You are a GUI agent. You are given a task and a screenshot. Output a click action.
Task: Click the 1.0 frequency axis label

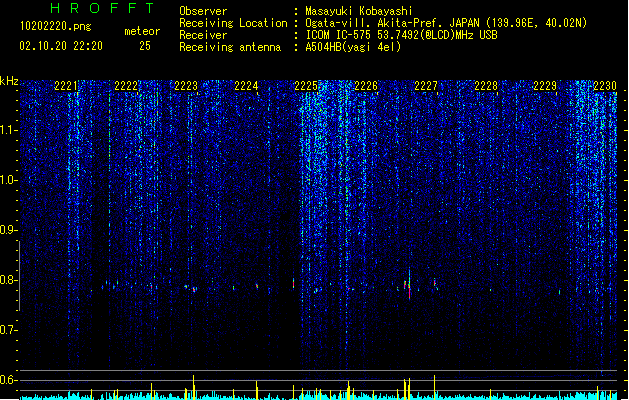(8, 180)
